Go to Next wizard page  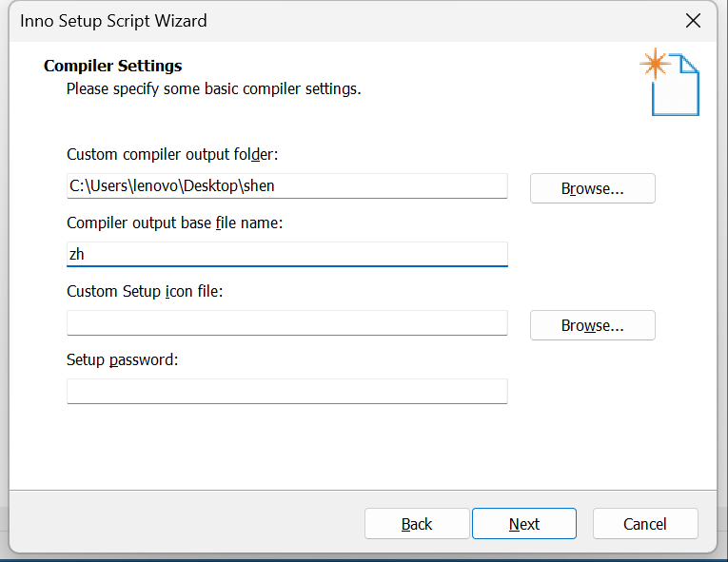(x=524, y=523)
